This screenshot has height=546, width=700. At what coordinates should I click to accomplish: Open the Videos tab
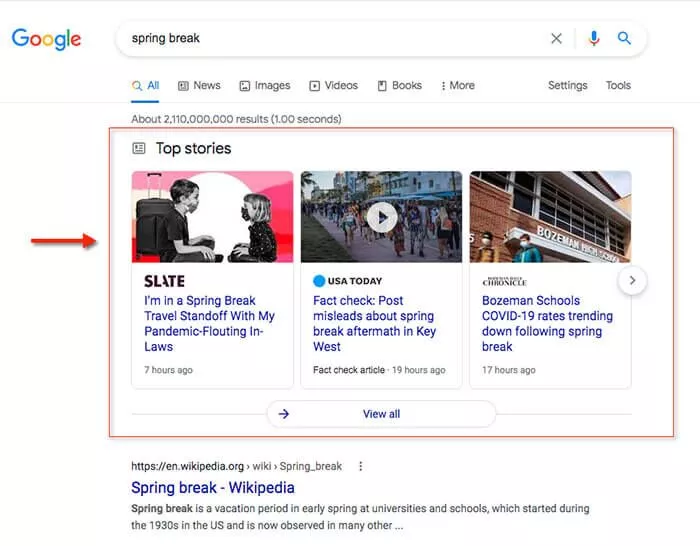(333, 86)
